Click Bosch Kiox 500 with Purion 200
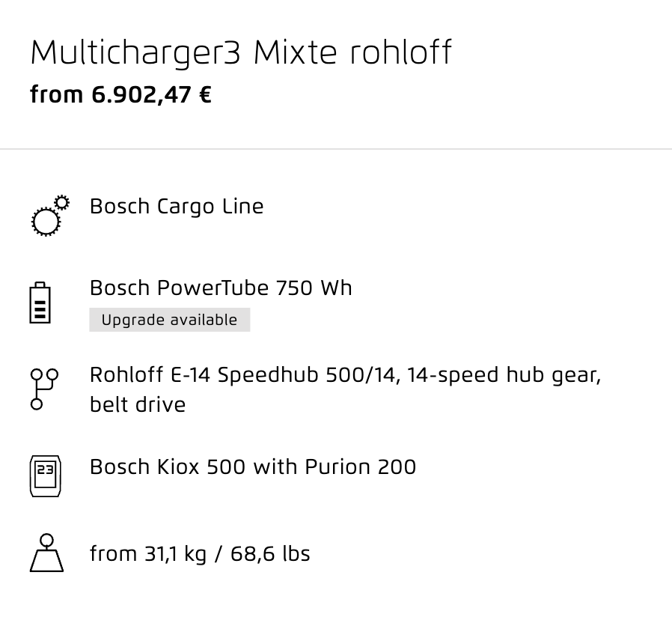The image size is (672, 620). tap(253, 466)
